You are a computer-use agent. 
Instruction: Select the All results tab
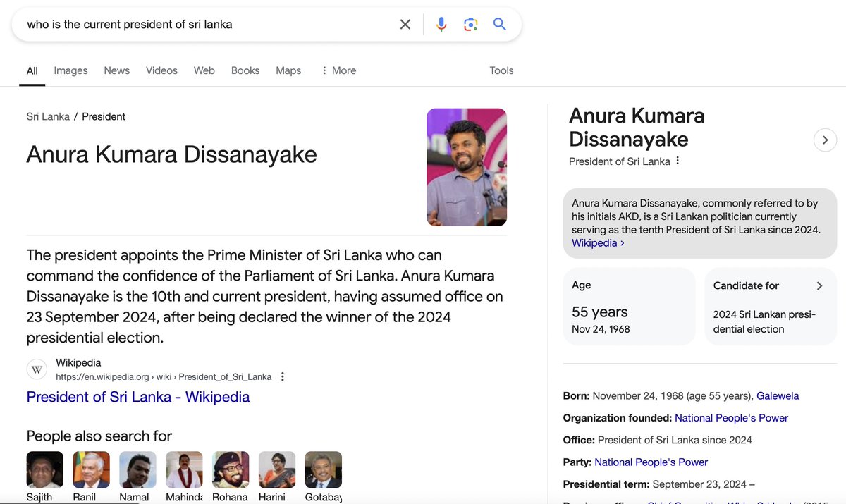click(32, 70)
